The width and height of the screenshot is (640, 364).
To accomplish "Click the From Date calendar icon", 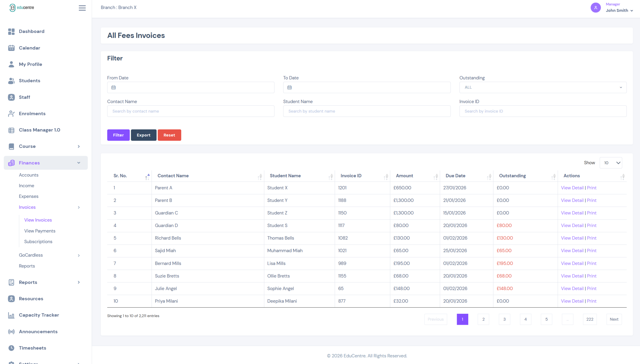I will 113,87.
